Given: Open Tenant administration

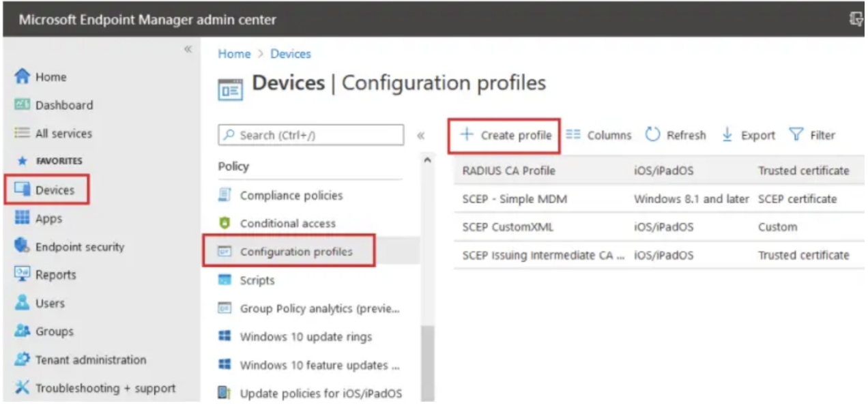Looking at the screenshot, I should [91, 359].
